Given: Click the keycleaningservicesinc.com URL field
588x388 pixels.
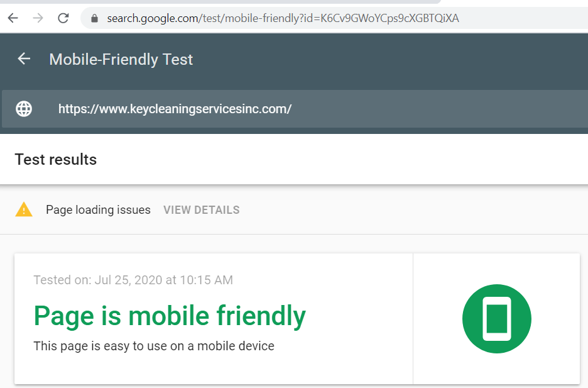Looking at the screenshot, I should point(175,109).
